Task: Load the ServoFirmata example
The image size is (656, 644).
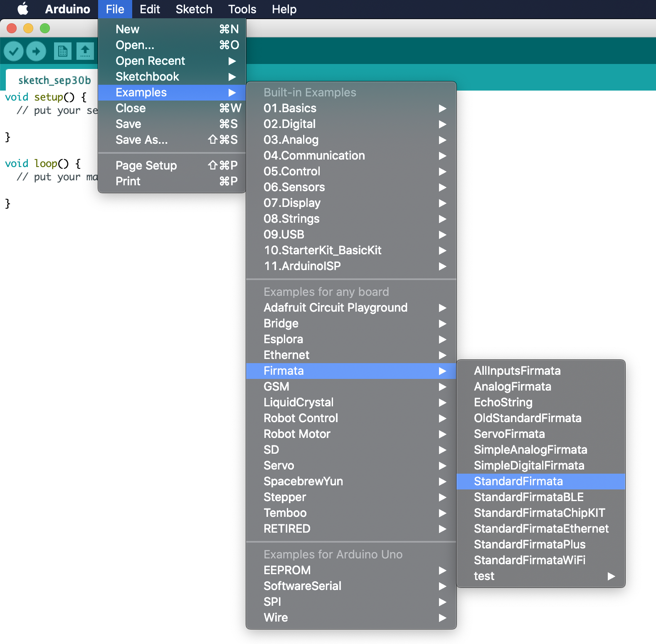Action: 541,434
